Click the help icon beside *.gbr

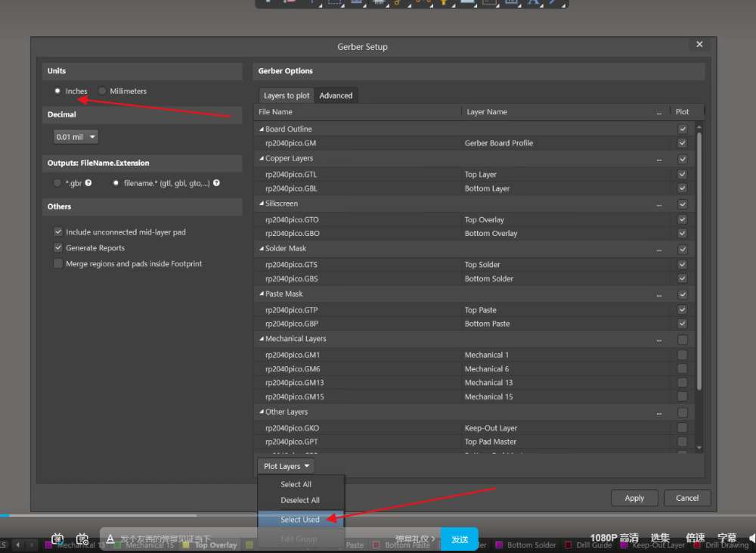88,183
